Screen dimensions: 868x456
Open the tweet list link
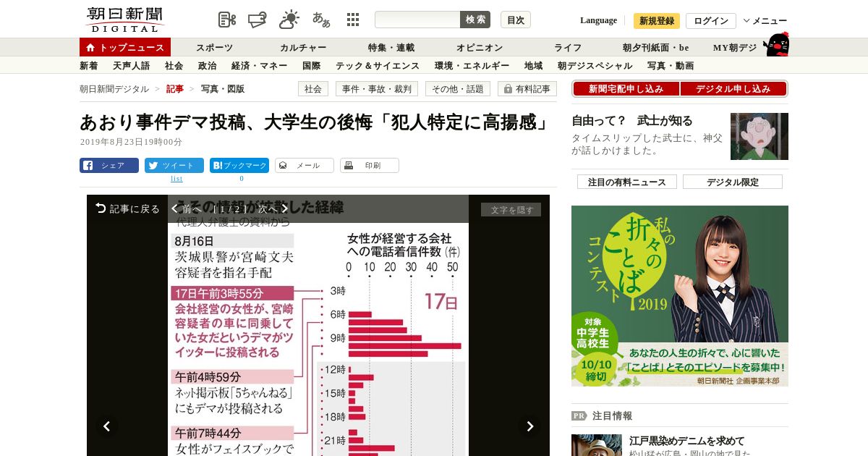176,178
